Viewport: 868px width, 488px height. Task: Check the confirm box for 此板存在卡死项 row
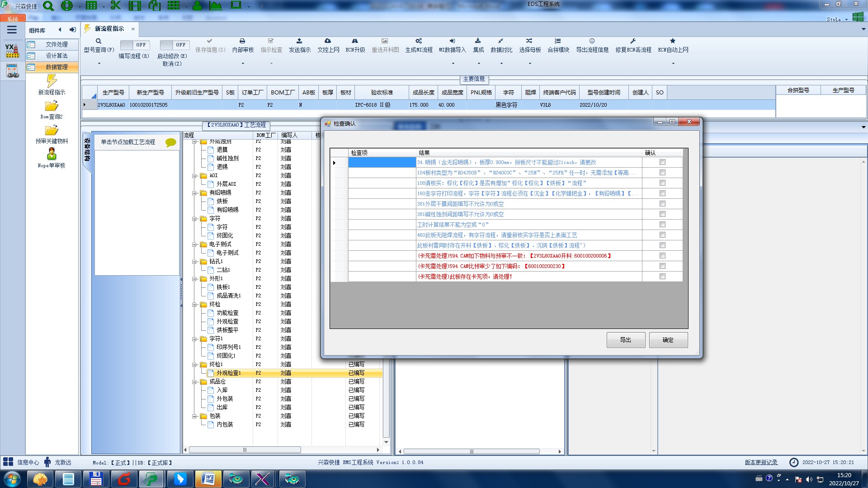point(662,277)
